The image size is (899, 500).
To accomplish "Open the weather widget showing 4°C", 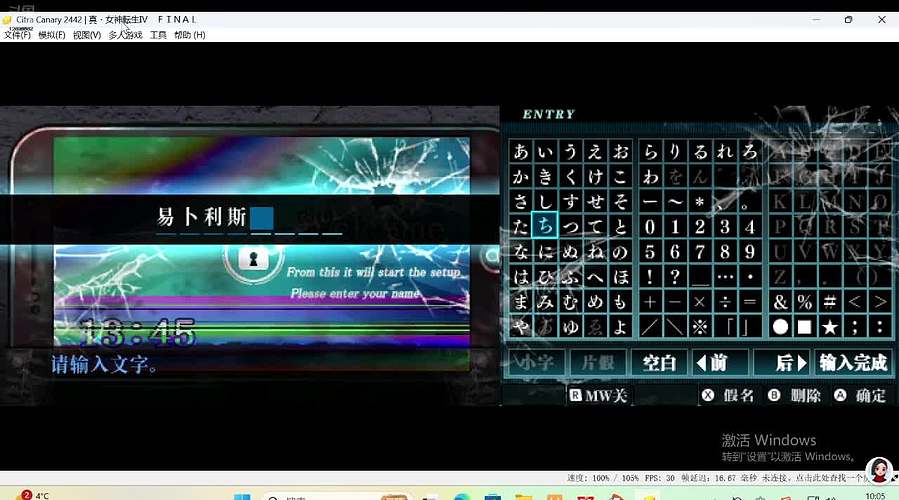I will point(33,495).
